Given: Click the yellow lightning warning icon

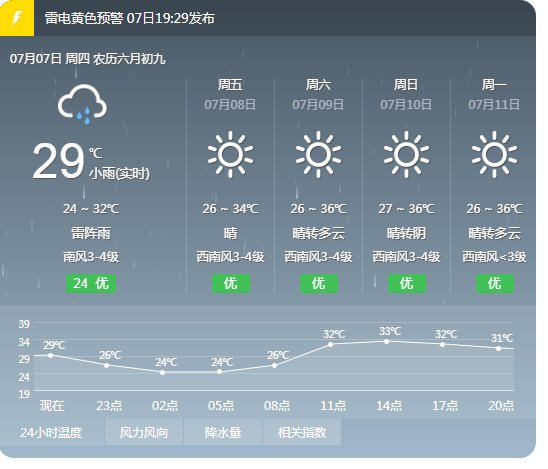Looking at the screenshot, I should click(17, 18).
